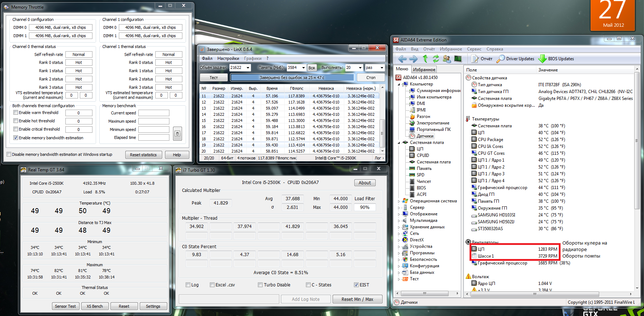Click XS Bench button in Real Temp
This screenshot has width=644, height=316.
[95, 306]
